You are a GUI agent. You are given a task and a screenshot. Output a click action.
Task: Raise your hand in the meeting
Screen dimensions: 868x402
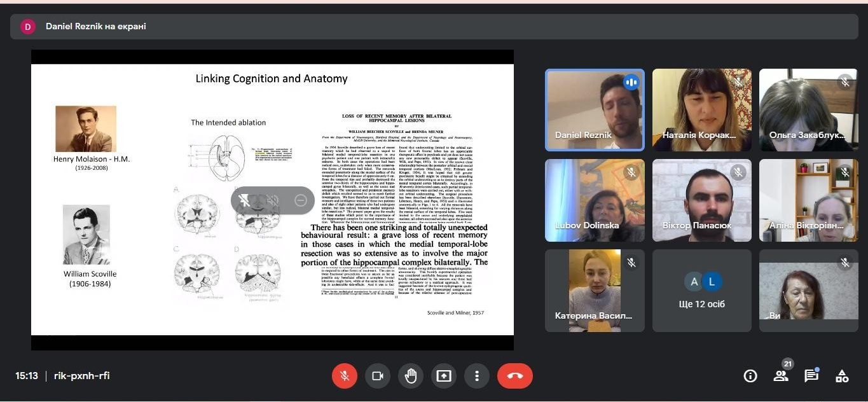[411, 376]
